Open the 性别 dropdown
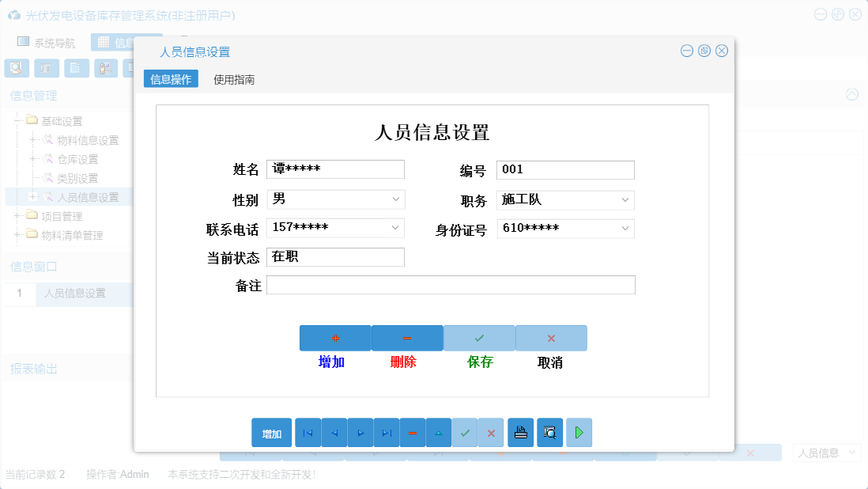Screen dimensions: 868x489 pyautogui.click(x=395, y=199)
